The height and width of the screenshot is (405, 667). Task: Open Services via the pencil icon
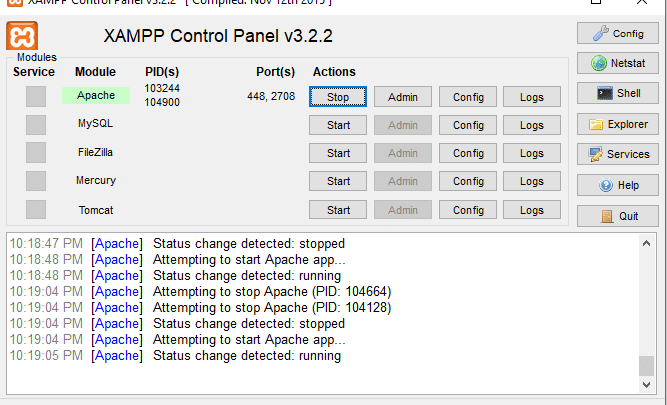tap(595, 154)
